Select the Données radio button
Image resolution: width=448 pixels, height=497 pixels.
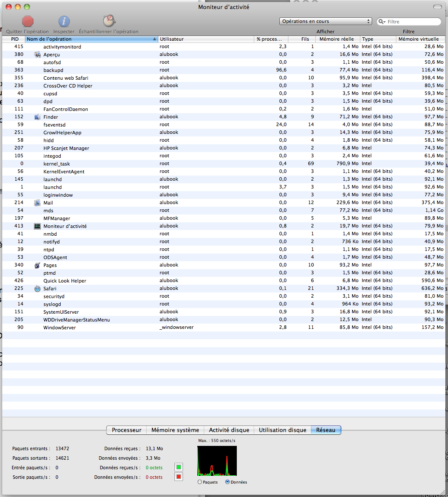(227, 482)
